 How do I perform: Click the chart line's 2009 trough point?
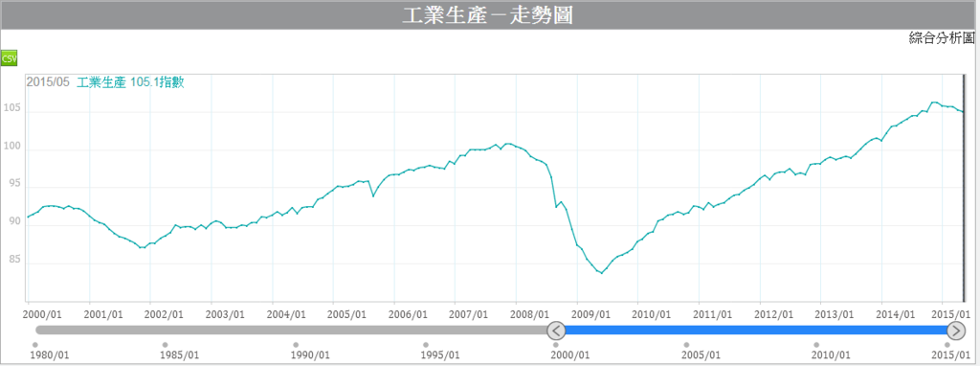tap(602, 273)
